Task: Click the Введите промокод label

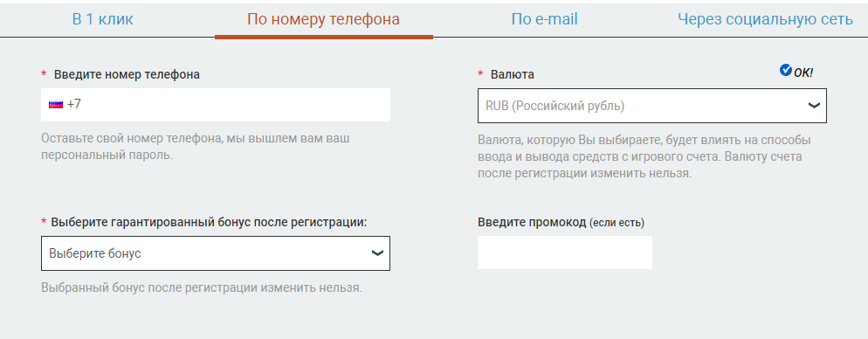Action: point(561,223)
